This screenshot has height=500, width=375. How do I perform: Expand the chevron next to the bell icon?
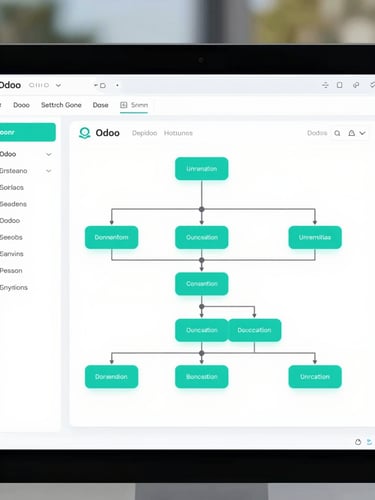[x=362, y=133]
